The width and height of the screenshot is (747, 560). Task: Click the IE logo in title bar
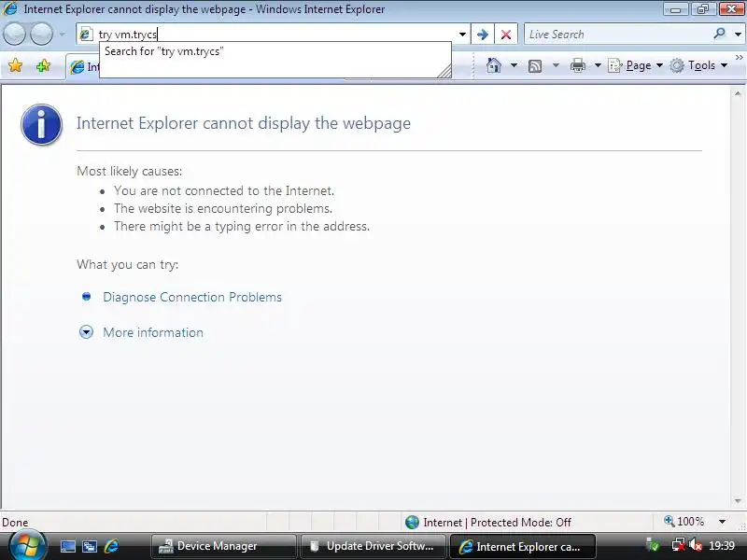tap(10, 8)
